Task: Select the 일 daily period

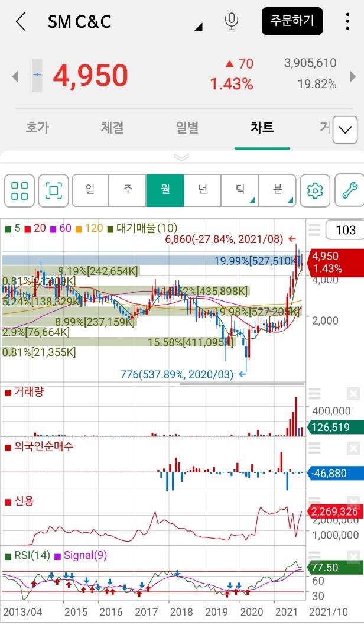Action: [90, 190]
